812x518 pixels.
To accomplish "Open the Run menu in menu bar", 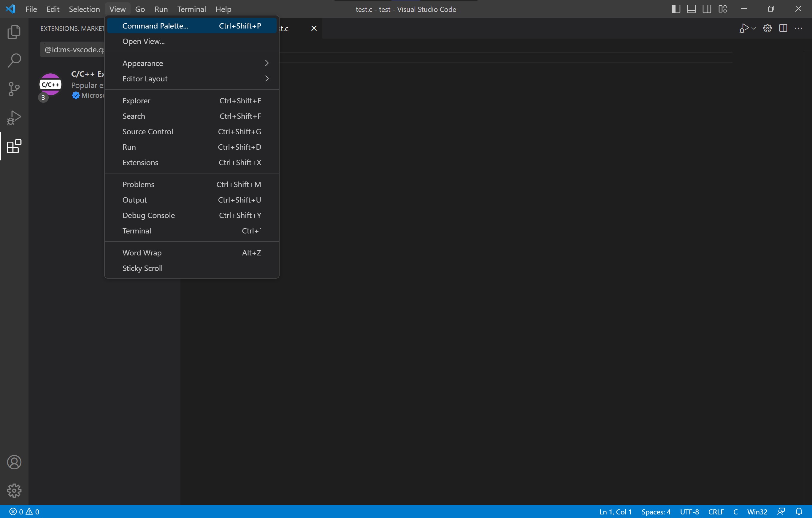I will point(161,9).
